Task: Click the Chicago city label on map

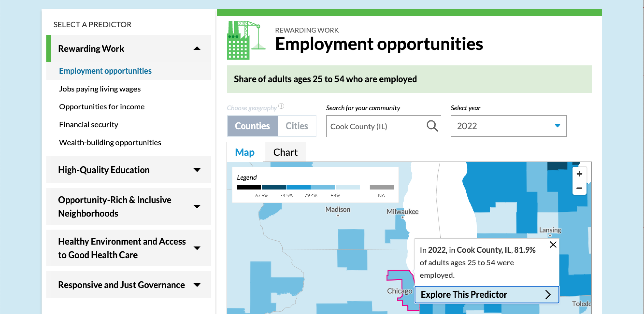Action: click(x=399, y=291)
